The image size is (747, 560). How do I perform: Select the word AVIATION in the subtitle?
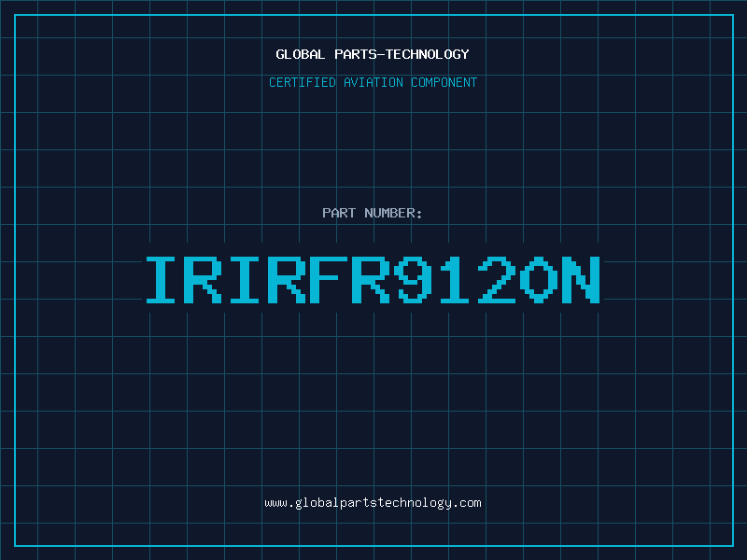(x=373, y=82)
